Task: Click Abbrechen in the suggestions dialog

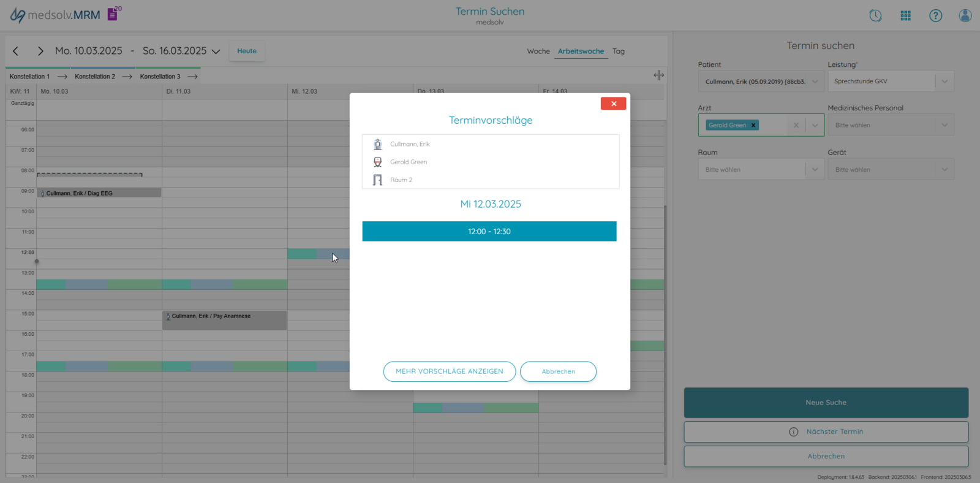Action: (x=558, y=371)
